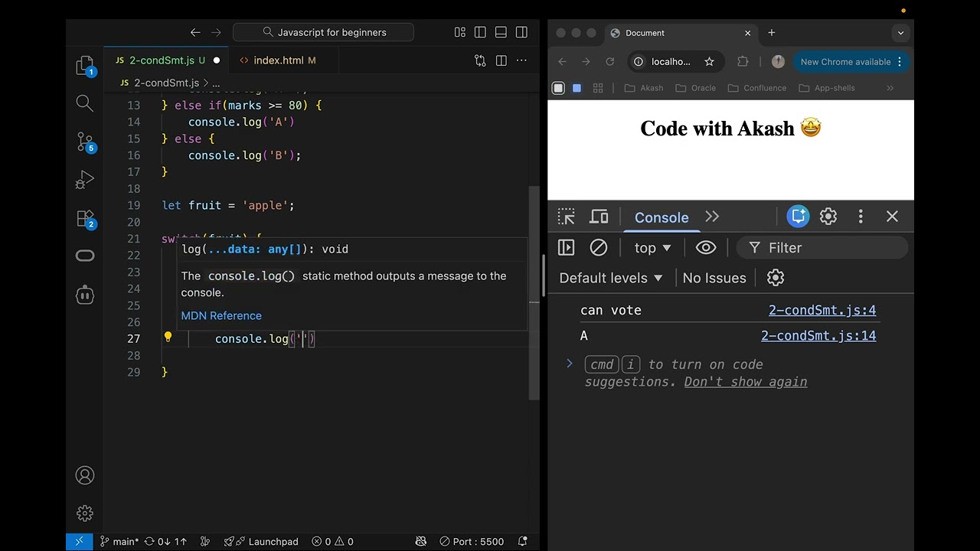Go back with VS Code navigation arrow
Image resolution: width=980 pixels, height=551 pixels.
pos(195,32)
